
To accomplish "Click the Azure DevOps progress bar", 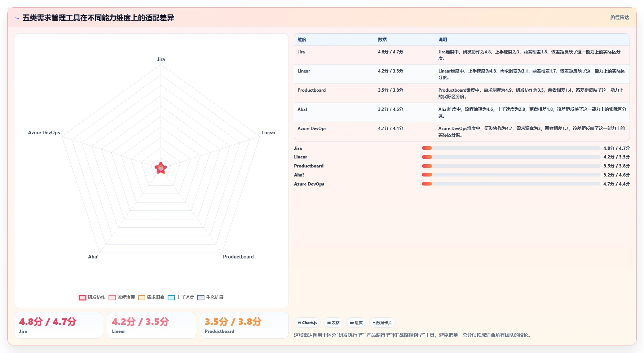I will pyautogui.click(x=511, y=184).
